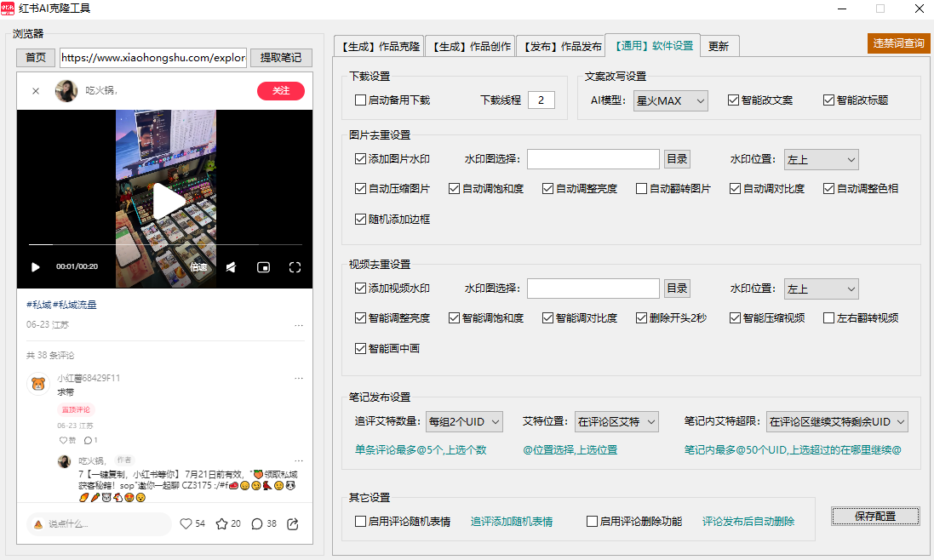Toggle 启动备用下载 checkbox
The image size is (934, 560).
tap(360, 100)
